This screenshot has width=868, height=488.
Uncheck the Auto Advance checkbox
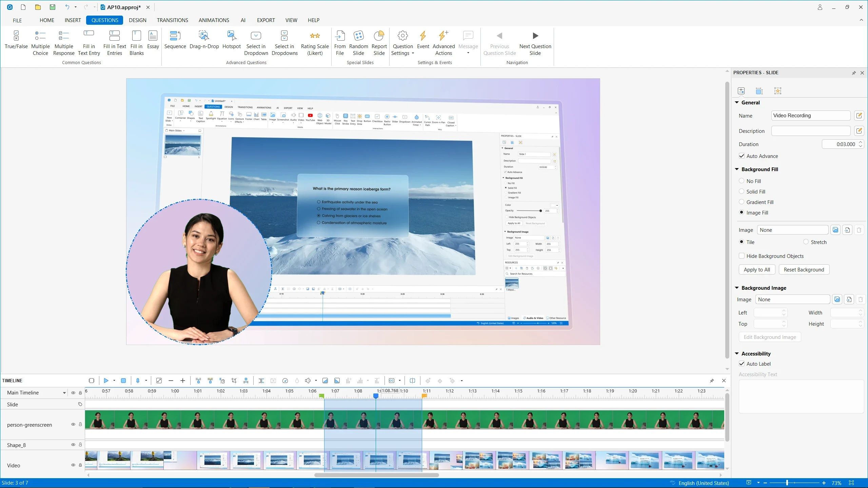[x=742, y=156]
